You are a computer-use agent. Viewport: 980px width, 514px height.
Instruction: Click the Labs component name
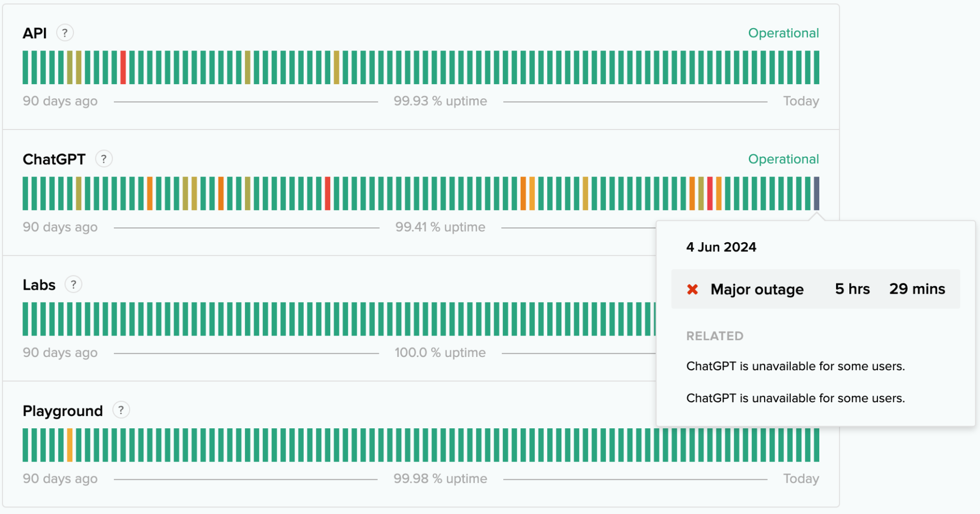[x=39, y=285]
